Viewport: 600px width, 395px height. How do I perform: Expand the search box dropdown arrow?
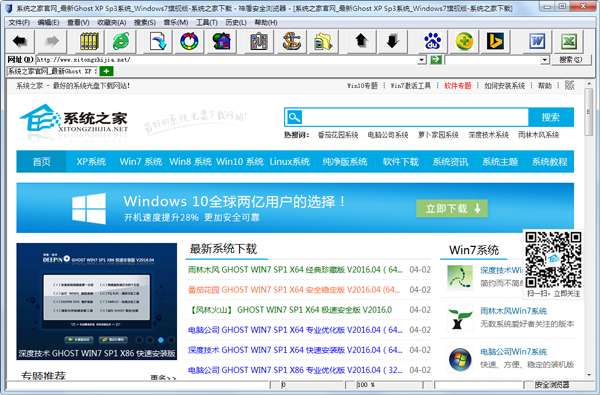tap(545, 60)
